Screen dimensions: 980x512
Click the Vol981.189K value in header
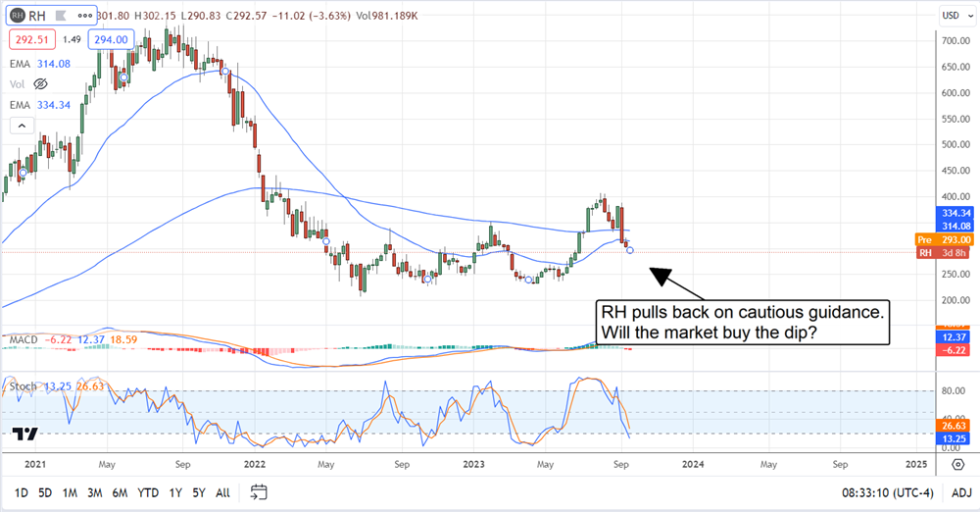(386, 16)
